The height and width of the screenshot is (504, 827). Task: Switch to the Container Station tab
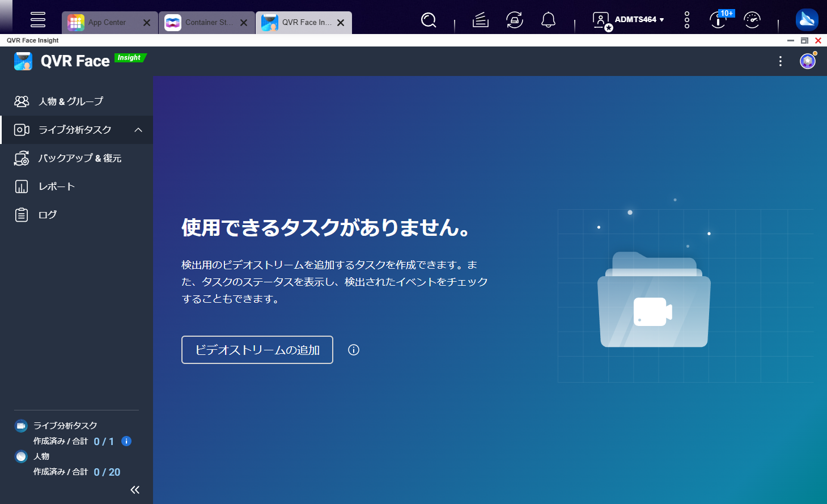(x=207, y=23)
